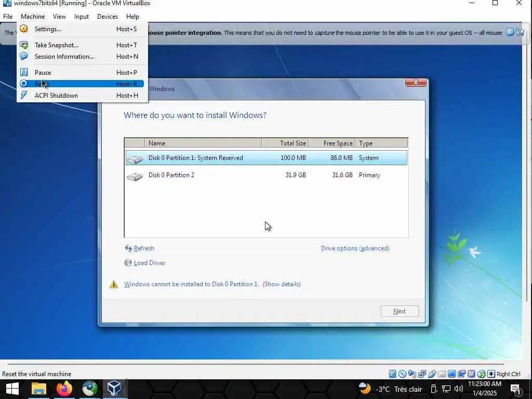Click the Load Driver disc icon
The width and height of the screenshot is (532, 399).
coord(128,262)
